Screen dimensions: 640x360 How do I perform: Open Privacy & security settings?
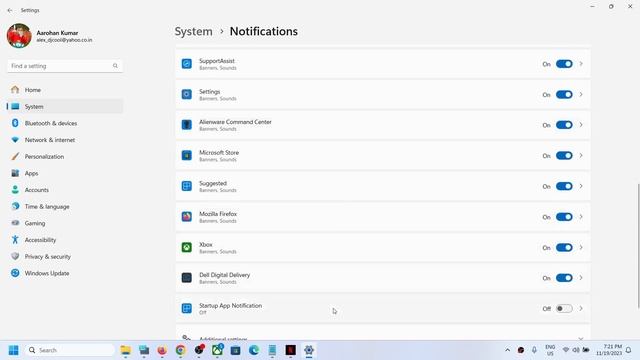[65, 257]
